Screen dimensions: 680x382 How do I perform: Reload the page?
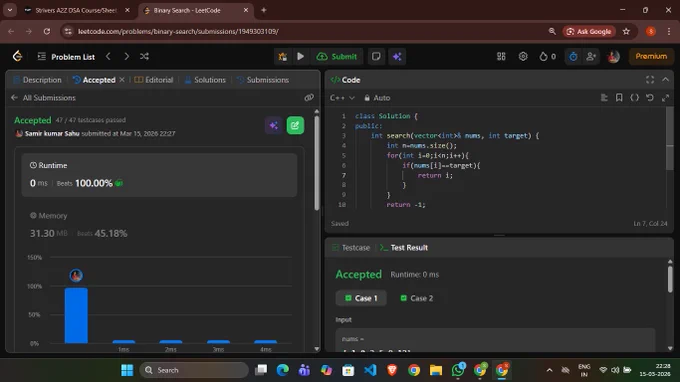(46, 31)
